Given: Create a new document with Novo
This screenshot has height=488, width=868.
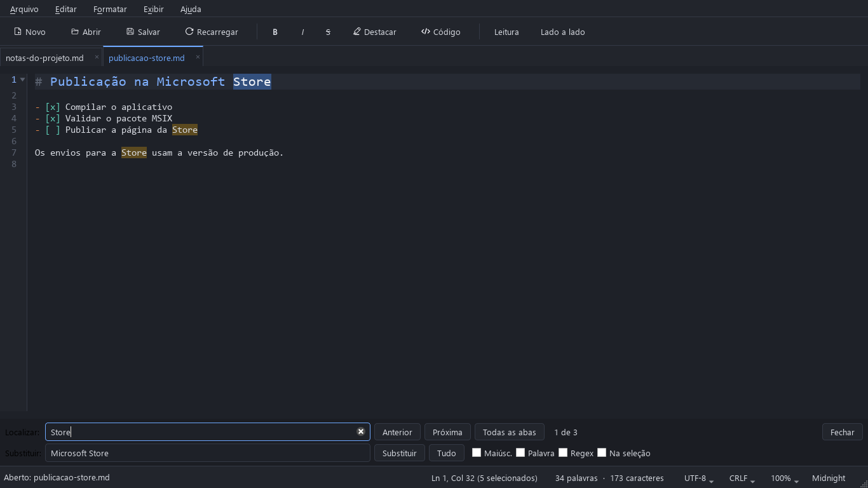Looking at the screenshot, I should click(30, 32).
